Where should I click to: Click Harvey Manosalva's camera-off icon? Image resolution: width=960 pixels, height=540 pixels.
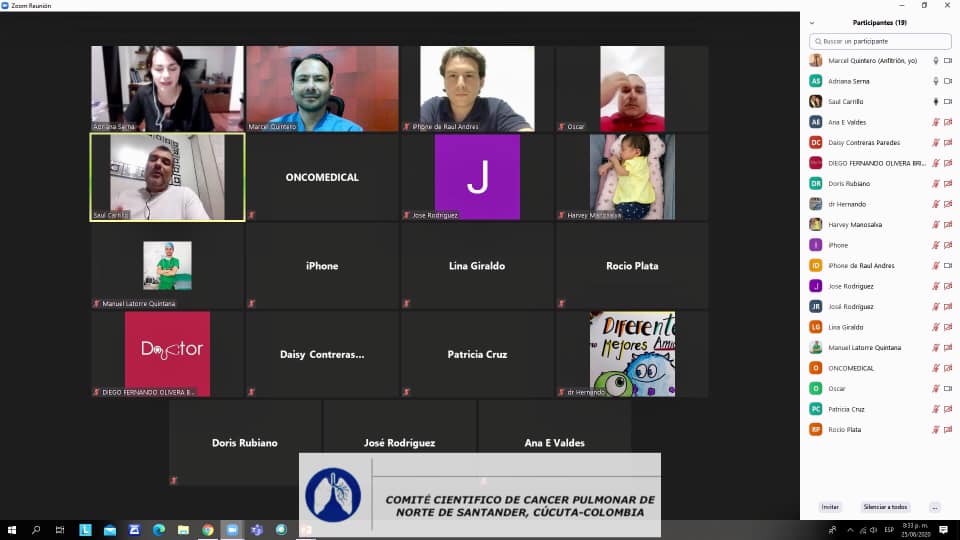948,225
